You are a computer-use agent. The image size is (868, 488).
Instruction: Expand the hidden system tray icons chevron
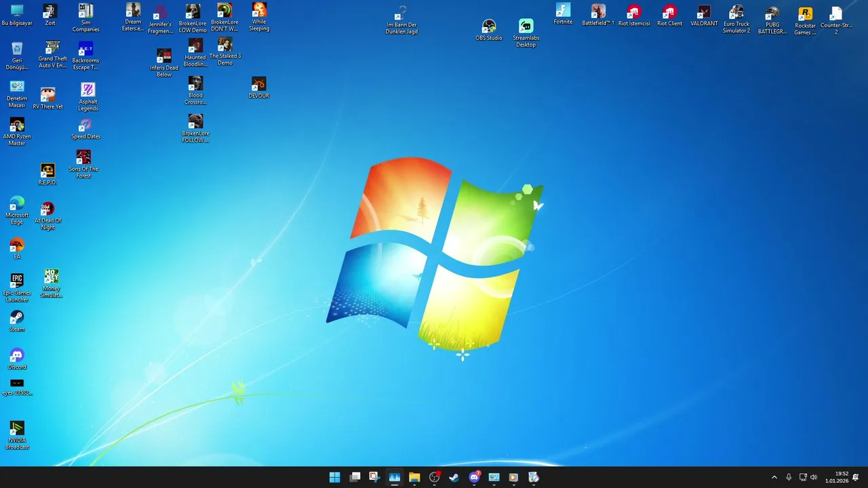coord(774,477)
